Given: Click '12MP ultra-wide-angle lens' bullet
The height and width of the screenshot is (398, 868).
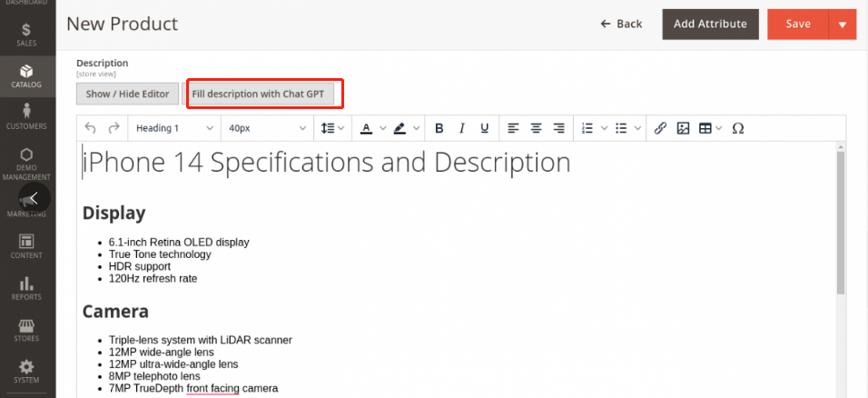Looking at the screenshot, I should pos(173,364).
